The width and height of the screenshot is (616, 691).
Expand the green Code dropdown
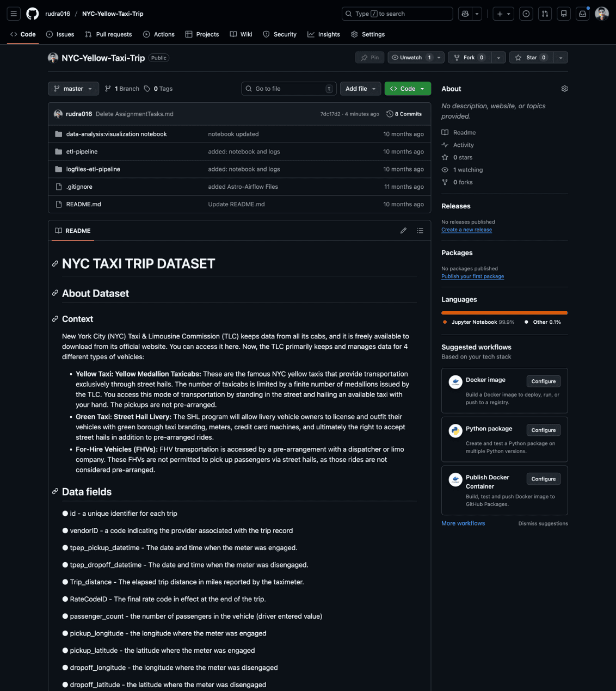[422, 88]
